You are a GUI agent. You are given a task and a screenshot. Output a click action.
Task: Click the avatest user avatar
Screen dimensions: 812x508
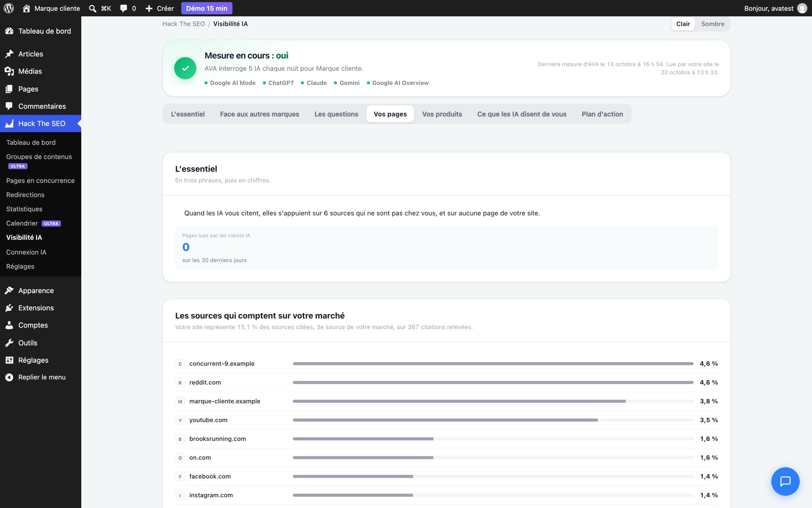tap(802, 8)
